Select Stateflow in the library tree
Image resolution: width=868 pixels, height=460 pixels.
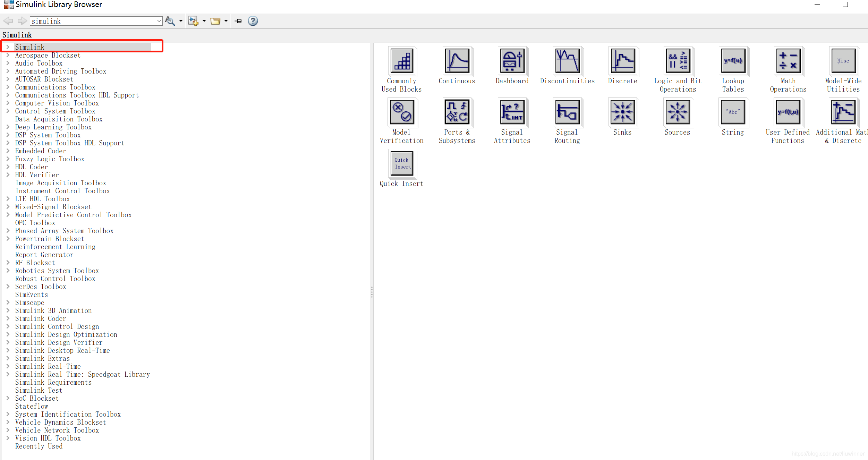[x=32, y=406]
